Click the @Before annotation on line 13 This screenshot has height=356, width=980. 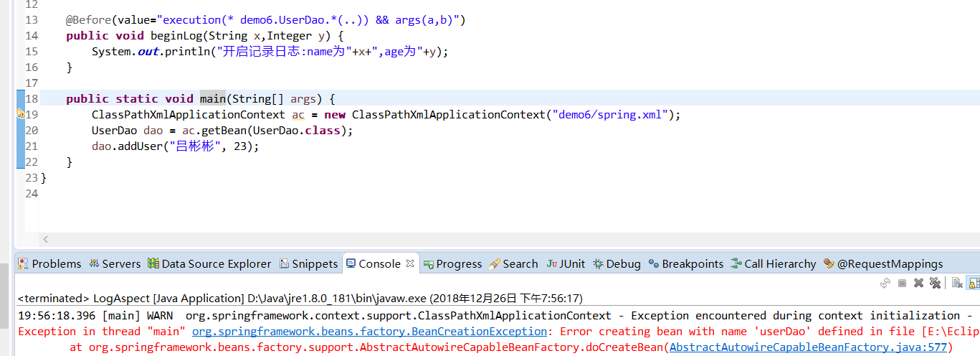pyautogui.click(x=89, y=20)
